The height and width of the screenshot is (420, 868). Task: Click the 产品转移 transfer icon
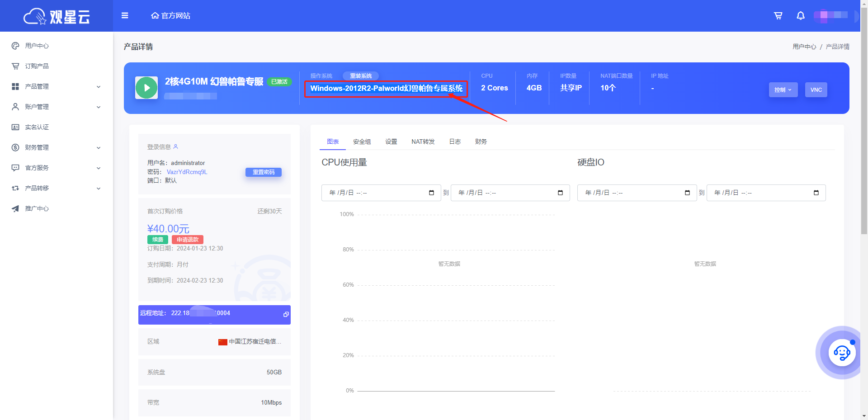pos(15,188)
